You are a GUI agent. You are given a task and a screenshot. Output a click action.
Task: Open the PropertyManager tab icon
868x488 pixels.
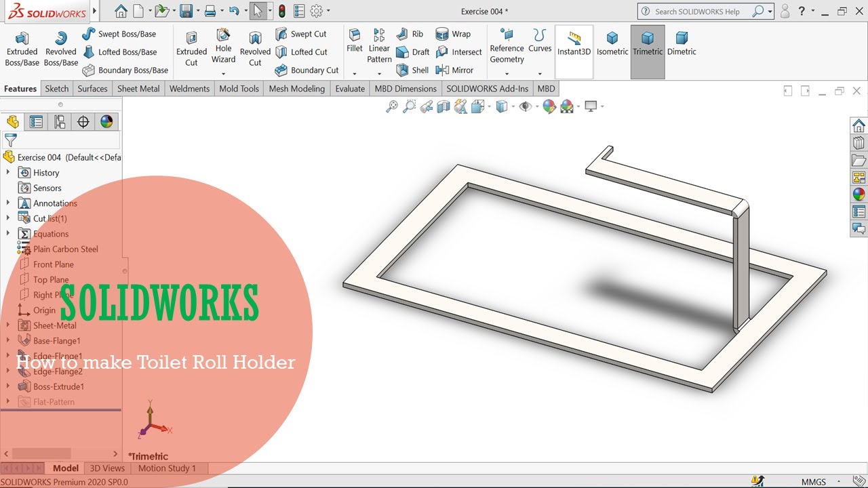(36, 121)
